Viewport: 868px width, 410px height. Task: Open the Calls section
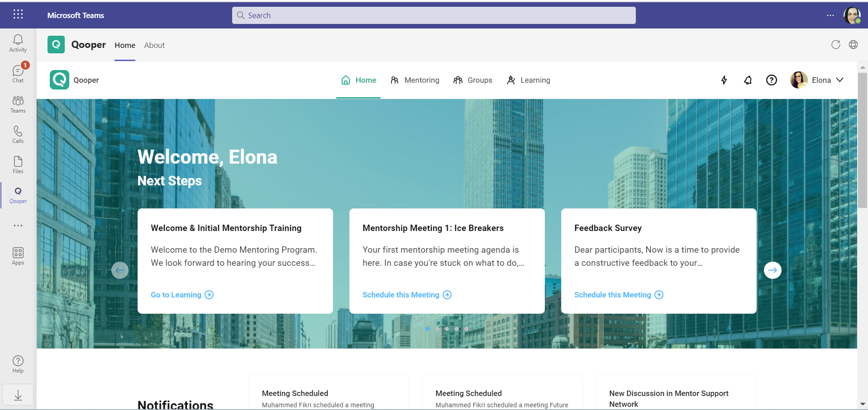(18, 134)
